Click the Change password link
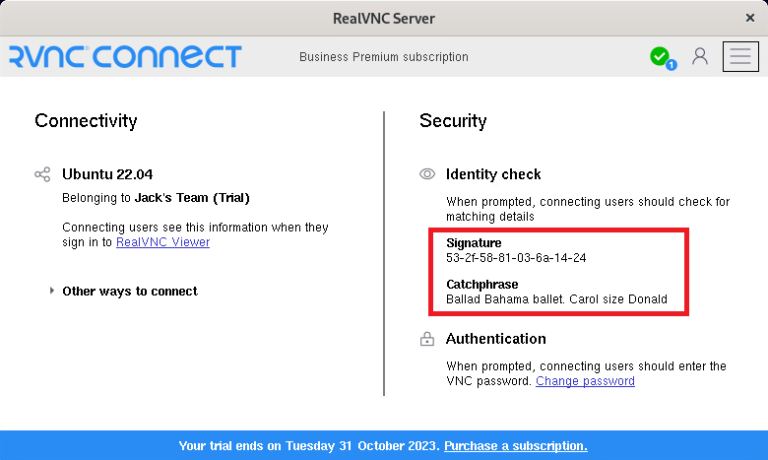The height and width of the screenshot is (460, 768). pyautogui.click(x=585, y=381)
